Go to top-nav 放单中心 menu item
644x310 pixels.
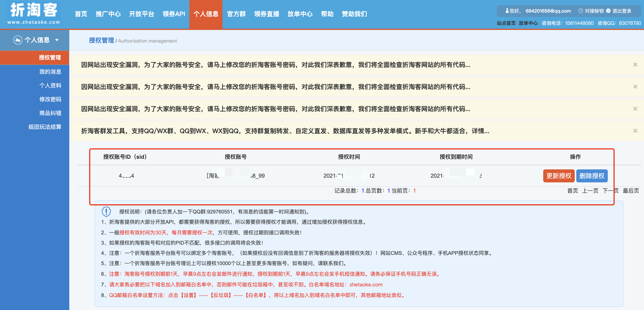coord(300,14)
